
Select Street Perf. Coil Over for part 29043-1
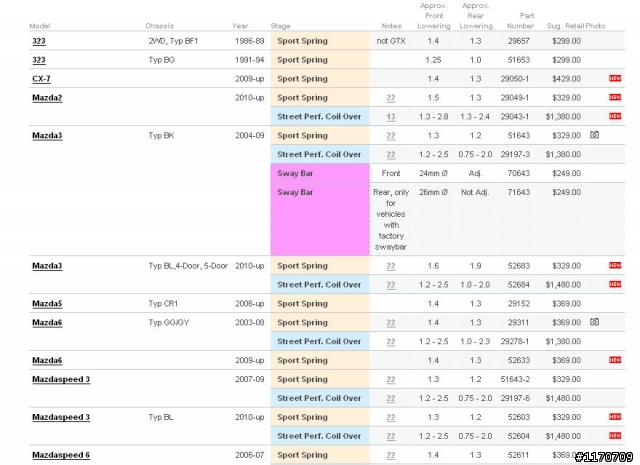(x=320, y=116)
